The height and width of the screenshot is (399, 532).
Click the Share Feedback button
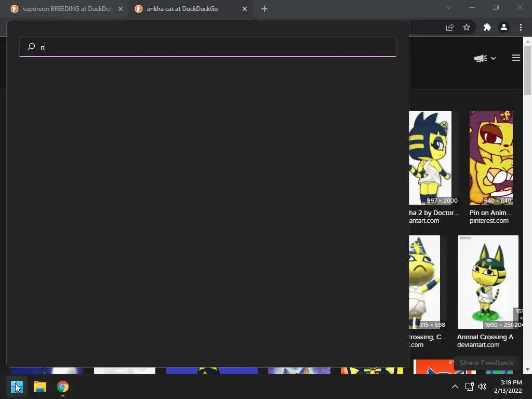pyautogui.click(x=486, y=363)
